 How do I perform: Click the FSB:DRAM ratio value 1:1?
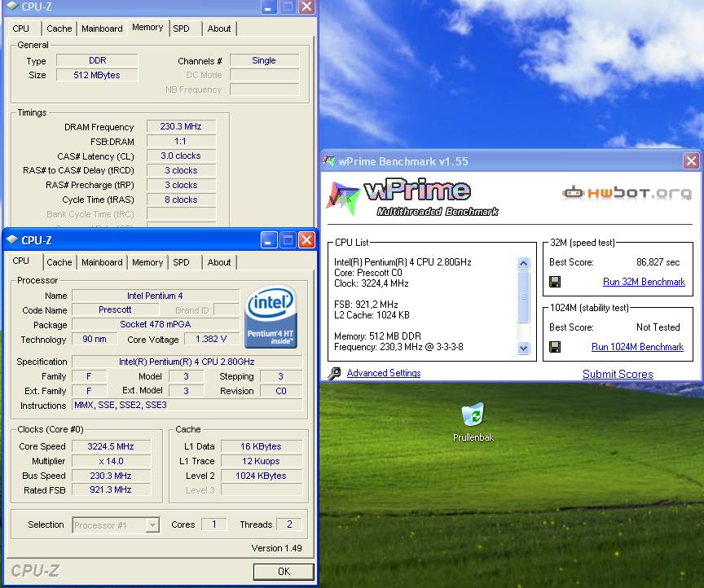pyautogui.click(x=181, y=142)
